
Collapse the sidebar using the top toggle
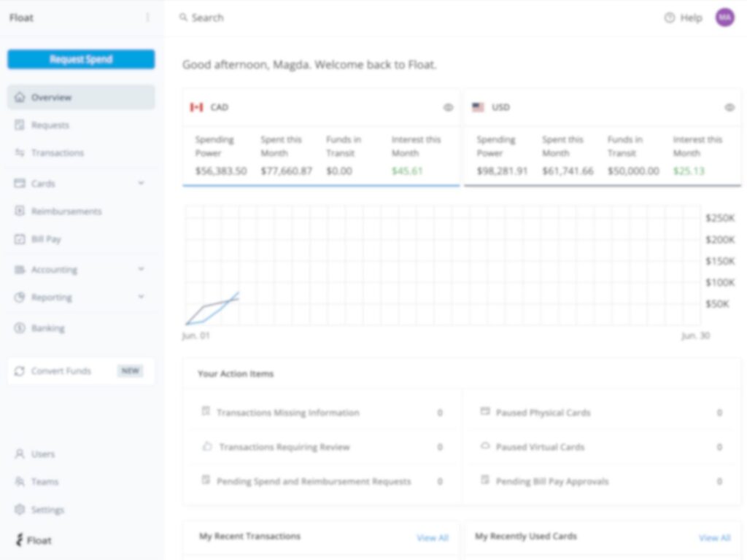pyautogui.click(x=147, y=17)
